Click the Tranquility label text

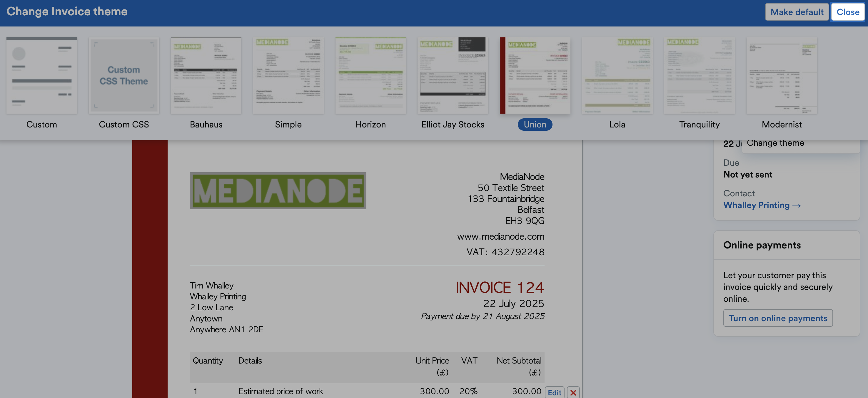pos(699,125)
